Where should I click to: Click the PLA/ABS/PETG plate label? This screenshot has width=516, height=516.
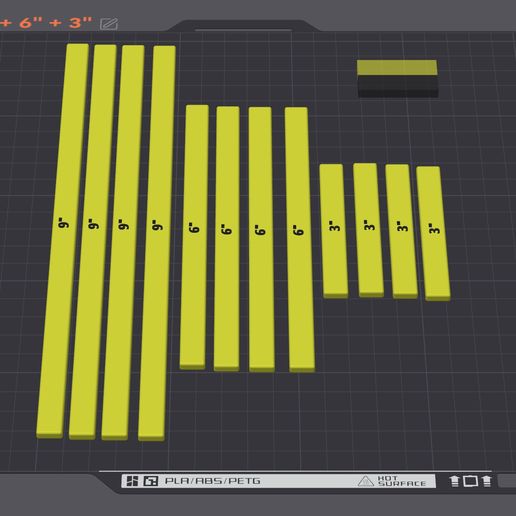pyautogui.click(x=212, y=481)
